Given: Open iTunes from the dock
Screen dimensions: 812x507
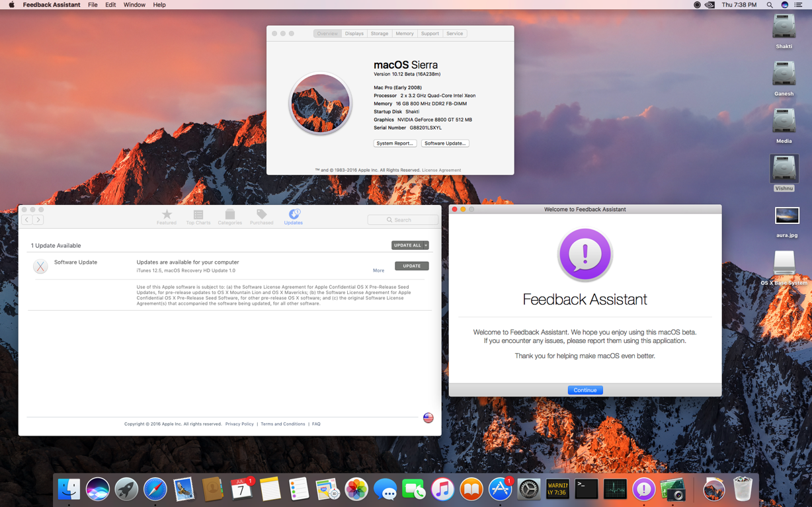Looking at the screenshot, I should pos(442,489).
